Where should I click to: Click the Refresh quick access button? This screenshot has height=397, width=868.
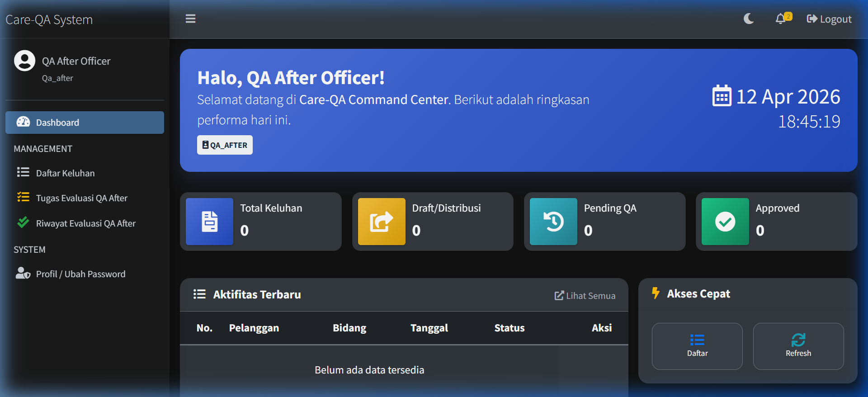[798, 346]
